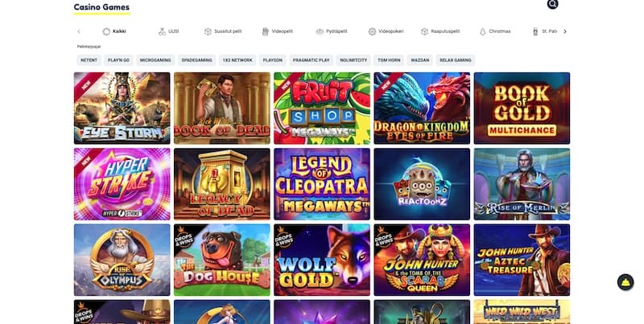Select the Videopokeri tab

click(386, 31)
